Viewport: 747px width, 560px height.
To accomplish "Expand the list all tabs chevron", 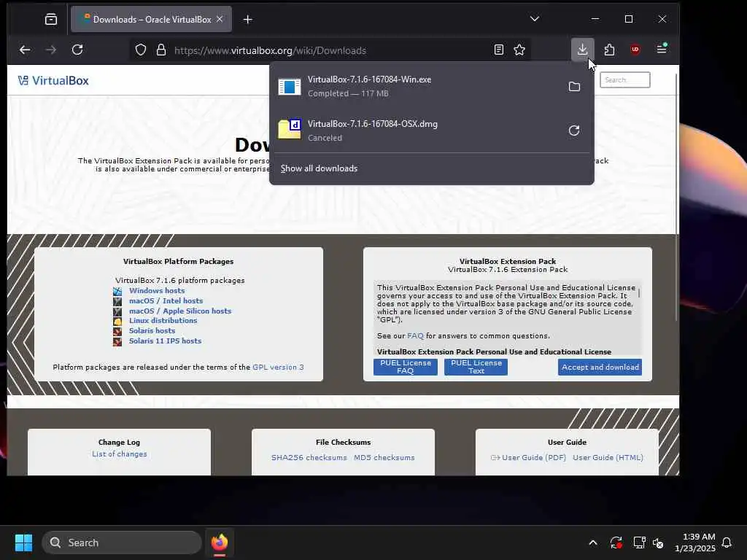I will [x=535, y=19].
